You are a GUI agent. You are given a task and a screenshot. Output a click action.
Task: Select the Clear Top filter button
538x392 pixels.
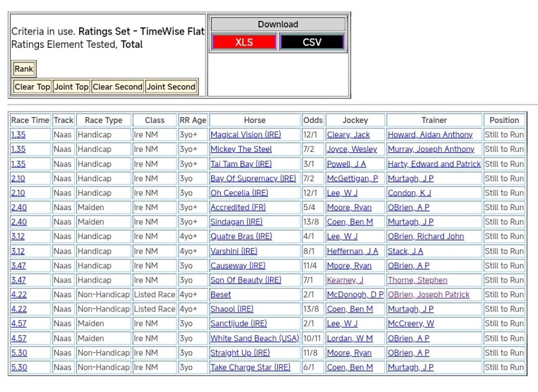coord(32,87)
